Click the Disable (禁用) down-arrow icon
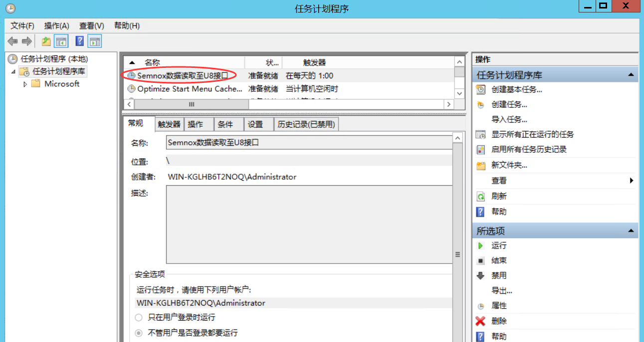The image size is (644, 342). click(x=480, y=276)
